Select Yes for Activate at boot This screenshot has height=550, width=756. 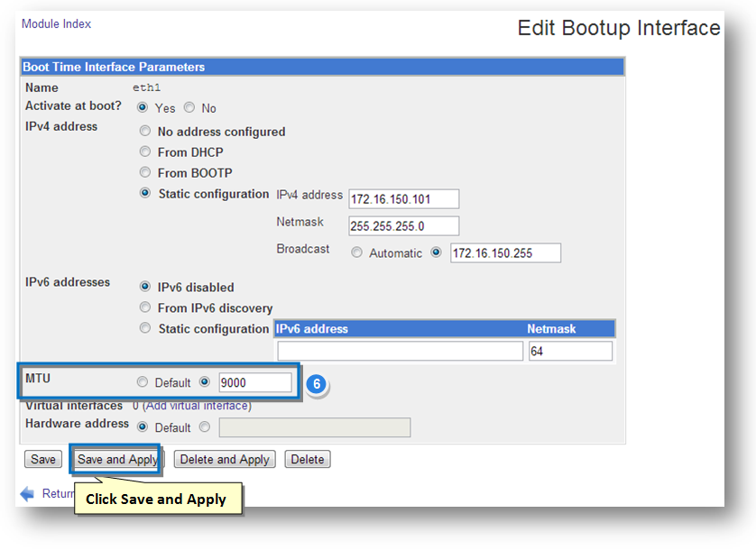coord(143,107)
